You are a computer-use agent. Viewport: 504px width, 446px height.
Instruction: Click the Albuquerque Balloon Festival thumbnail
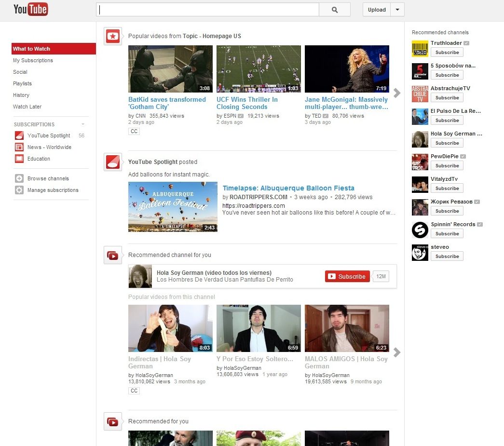pyautogui.click(x=173, y=207)
